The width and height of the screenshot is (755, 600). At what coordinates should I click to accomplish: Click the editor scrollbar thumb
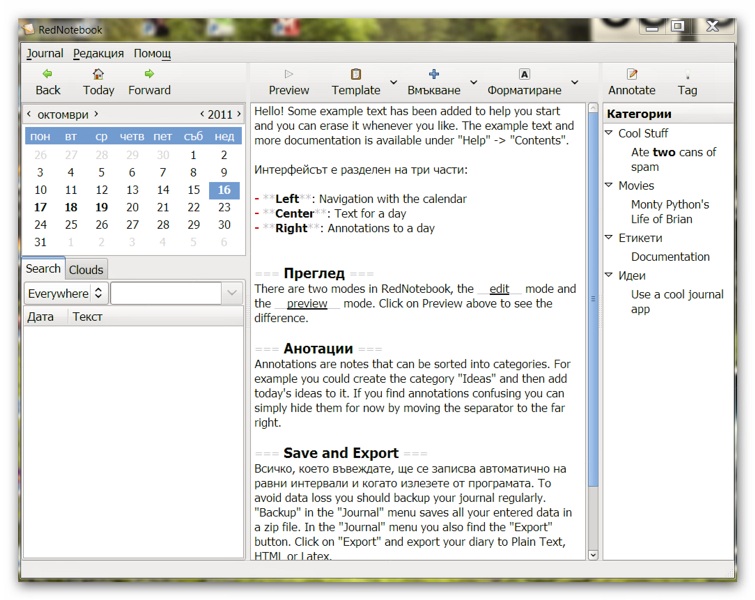(593, 299)
